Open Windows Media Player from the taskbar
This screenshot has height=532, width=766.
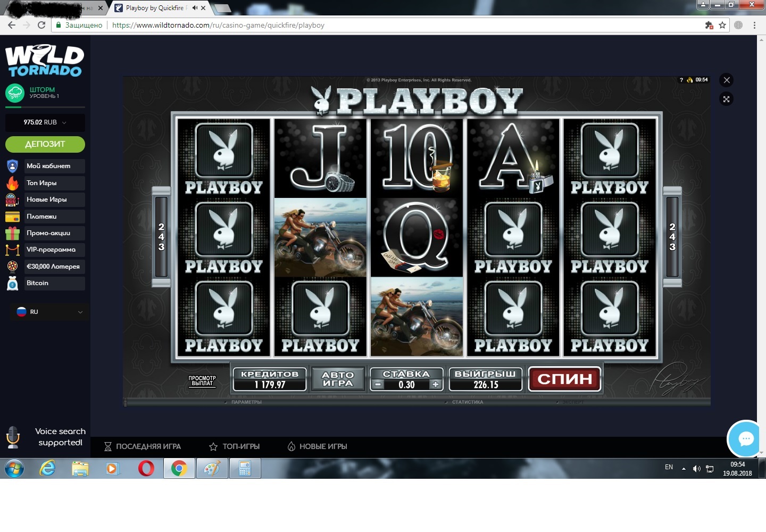pyautogui.click(x=113, y=469)
